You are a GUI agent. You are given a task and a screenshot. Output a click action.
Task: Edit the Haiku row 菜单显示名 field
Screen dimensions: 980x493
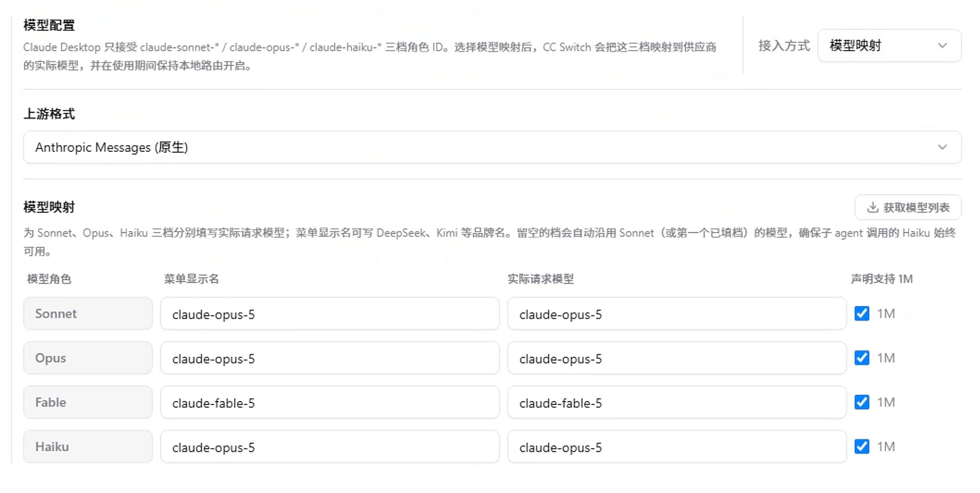coord(330,446)
